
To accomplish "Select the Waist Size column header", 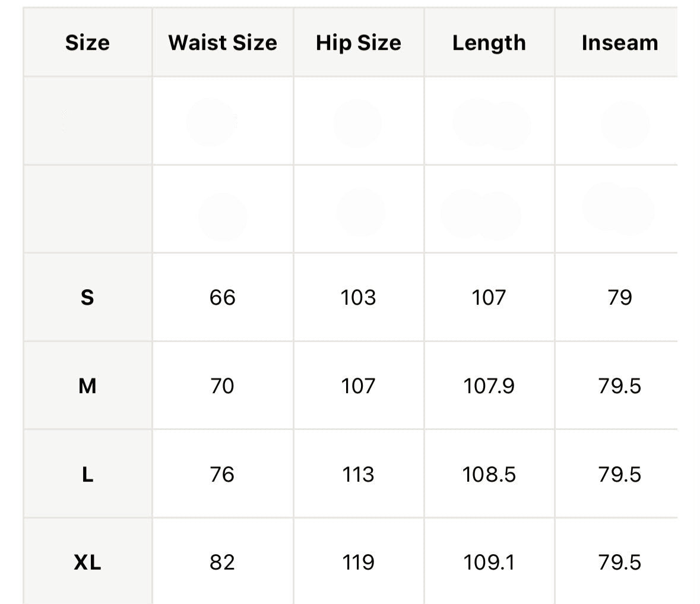I will click(x=223, y=43).
